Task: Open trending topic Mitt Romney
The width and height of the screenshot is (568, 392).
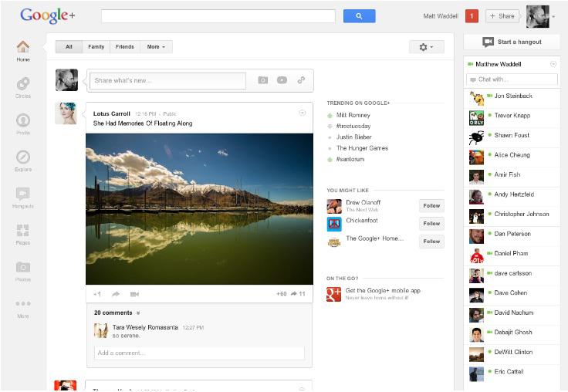Action: [x=353, y=115]
